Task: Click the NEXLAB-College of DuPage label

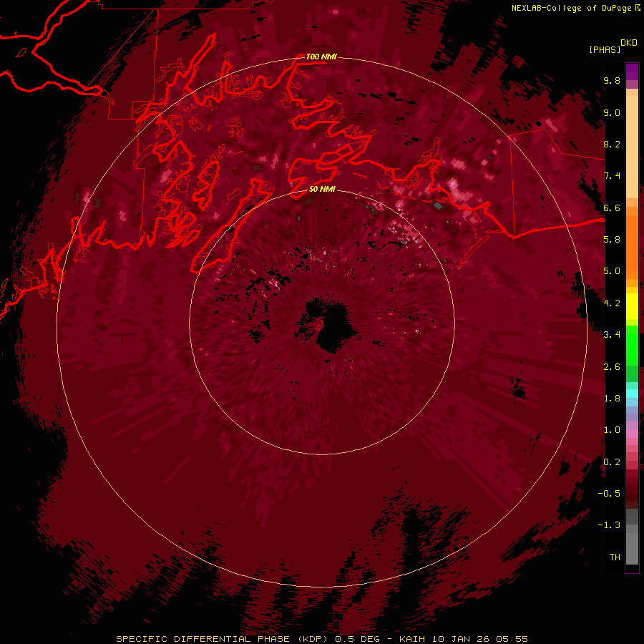Action: 571,8
